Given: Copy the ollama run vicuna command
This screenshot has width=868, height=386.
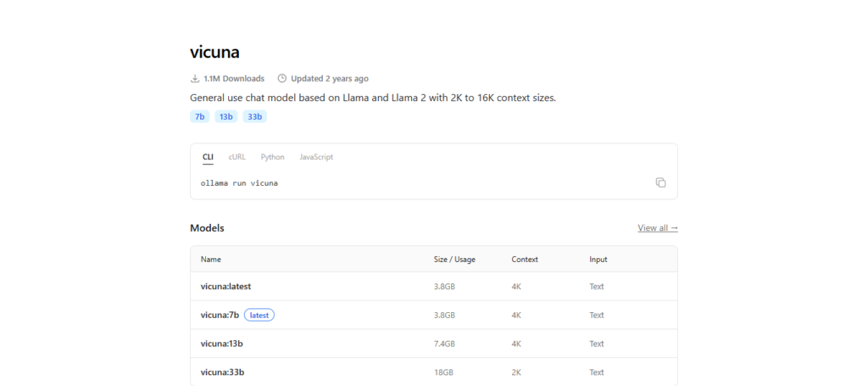Looking at the screenshot, I should point(660,182).
